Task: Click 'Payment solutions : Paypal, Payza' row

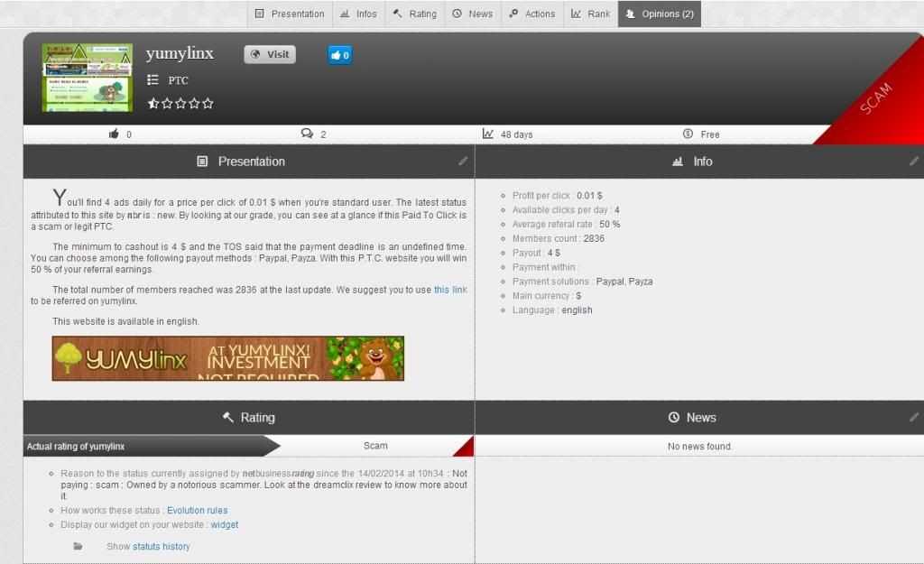Action: pos(582,282)
